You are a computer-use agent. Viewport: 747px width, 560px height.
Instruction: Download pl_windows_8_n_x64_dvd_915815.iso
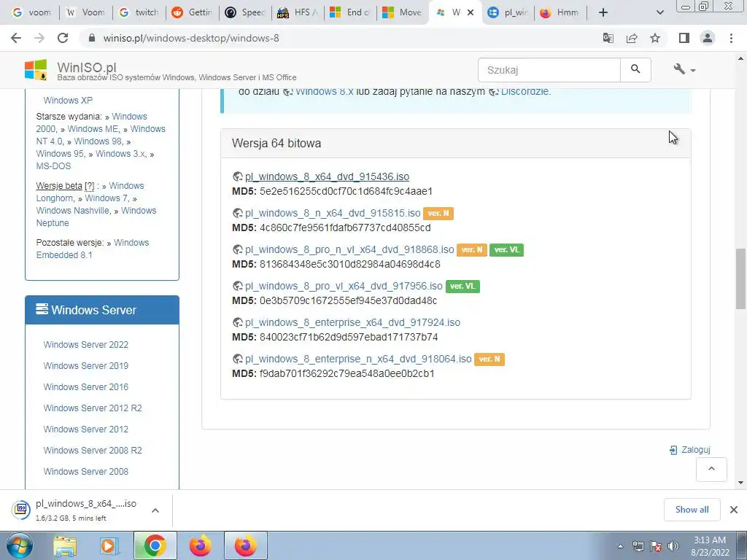(333, 213)
